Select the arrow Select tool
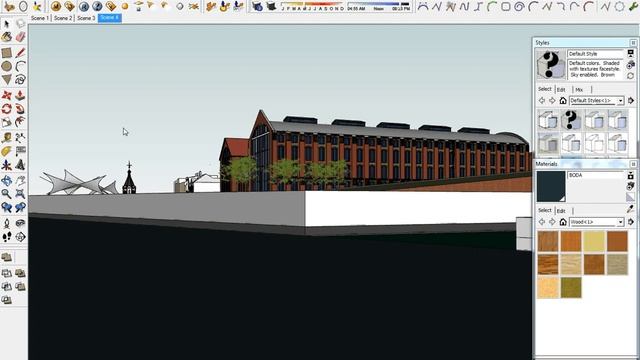The image size is (640, 360). pos(7,24)
